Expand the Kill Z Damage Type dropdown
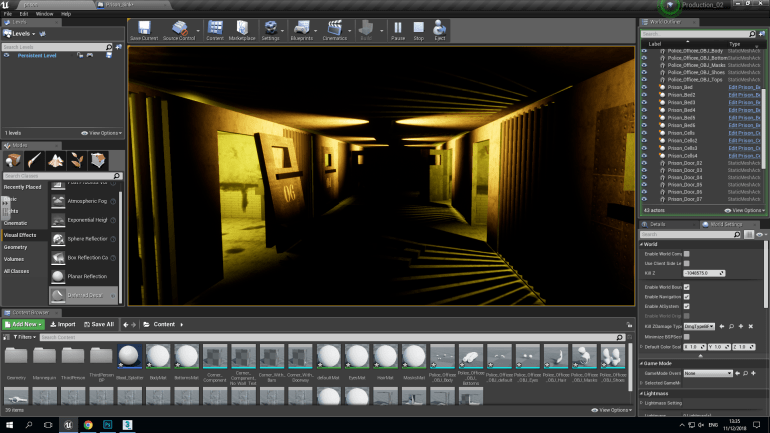This screenshot has height=433, width=770. 701,326
